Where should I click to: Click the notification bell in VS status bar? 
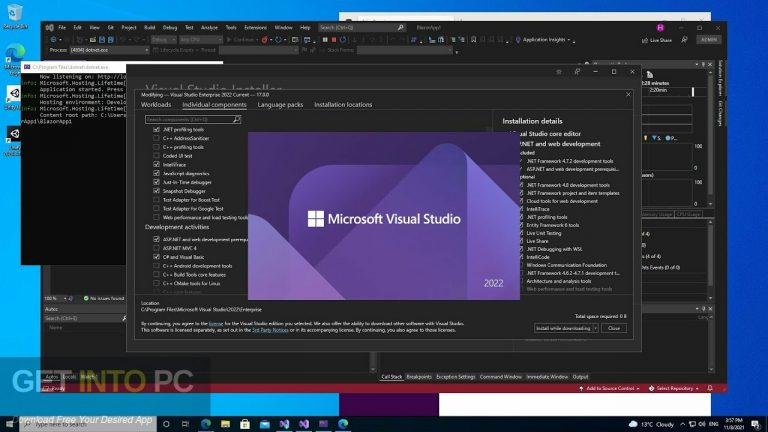pos(710,388)
